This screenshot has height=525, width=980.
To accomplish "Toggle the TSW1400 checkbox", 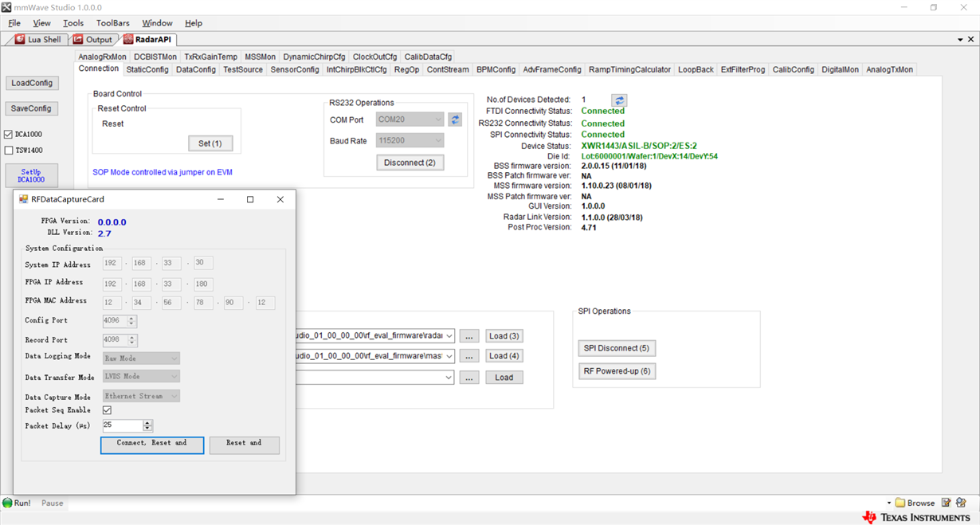I will (9, 150).
